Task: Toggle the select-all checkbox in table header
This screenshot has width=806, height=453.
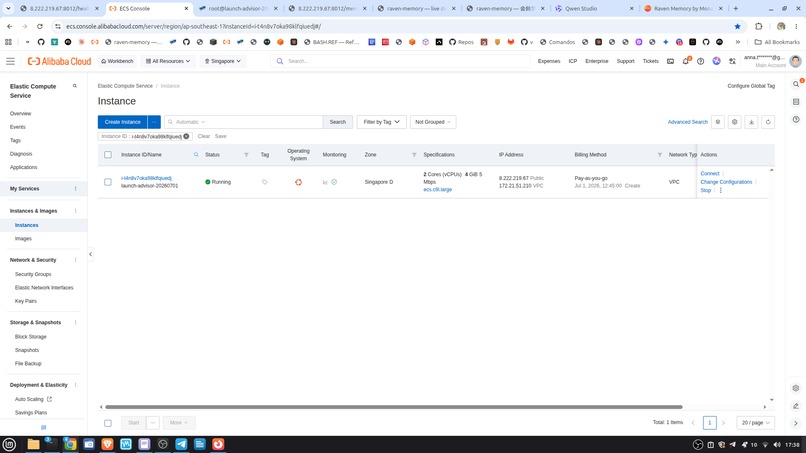Action: [107, 155]
